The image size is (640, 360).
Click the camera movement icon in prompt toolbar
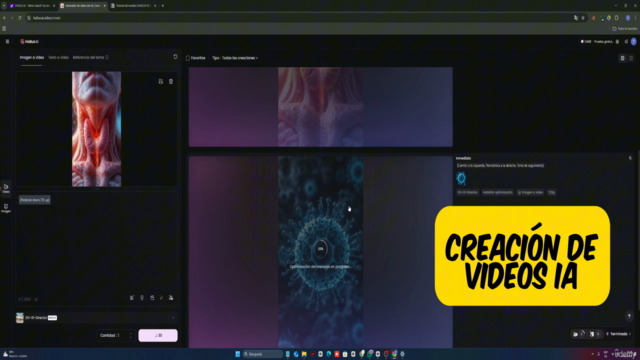(152, 298)
